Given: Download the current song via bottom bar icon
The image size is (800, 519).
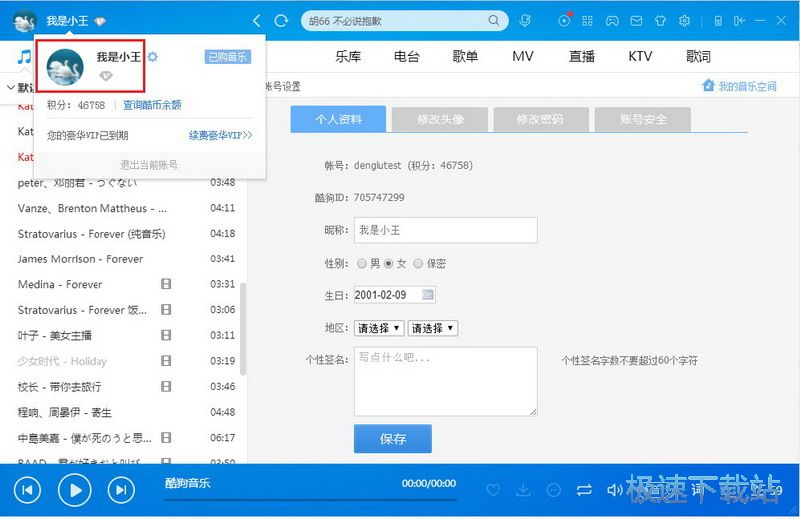Looking at the screenshot, I should coord(523,490).
